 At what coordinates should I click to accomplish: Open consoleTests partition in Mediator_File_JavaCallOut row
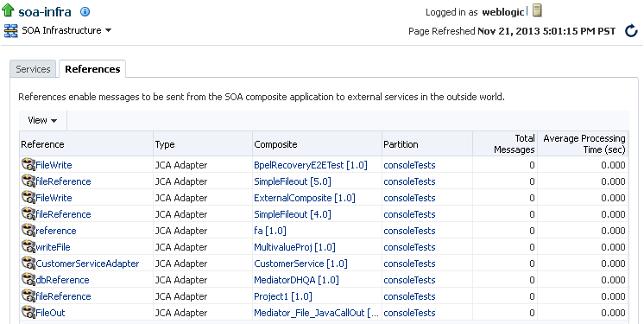point(409,313)
